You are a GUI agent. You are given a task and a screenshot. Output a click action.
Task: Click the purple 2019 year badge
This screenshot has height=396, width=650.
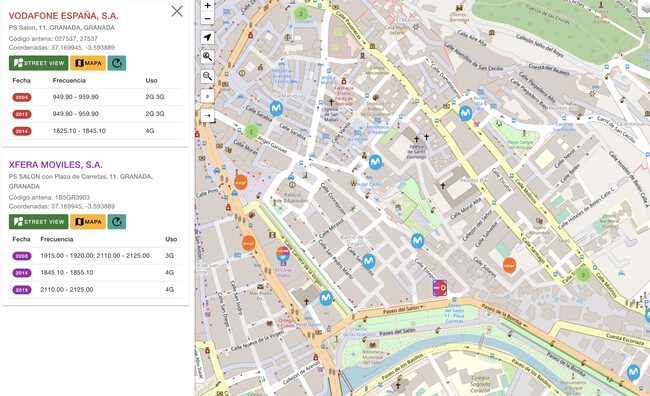click(22, 290)
